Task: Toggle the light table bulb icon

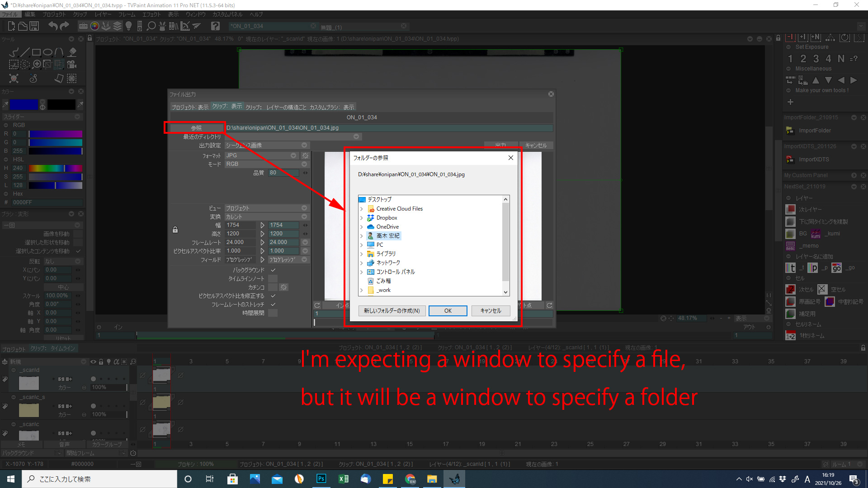Action: [x=128, y=26]
